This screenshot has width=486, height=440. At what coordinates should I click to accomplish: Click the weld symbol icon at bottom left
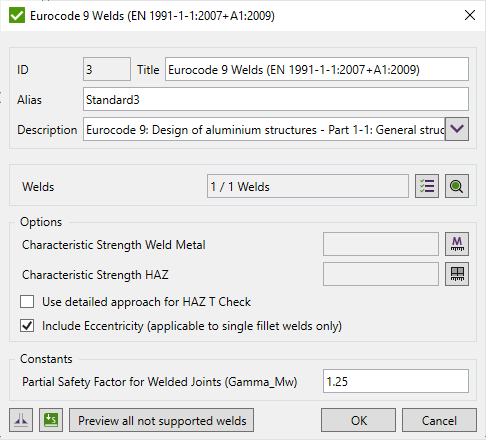coord(21,420)
